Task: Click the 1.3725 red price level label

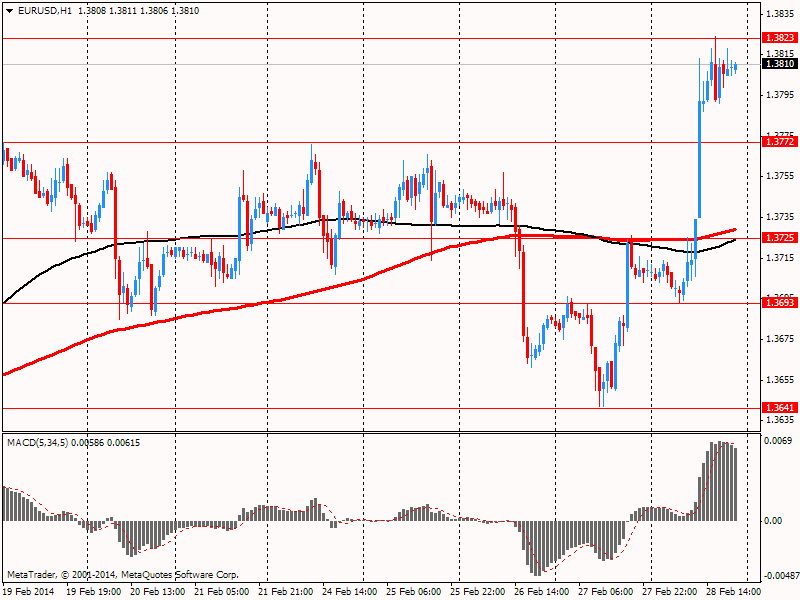Action: point(780,238)
